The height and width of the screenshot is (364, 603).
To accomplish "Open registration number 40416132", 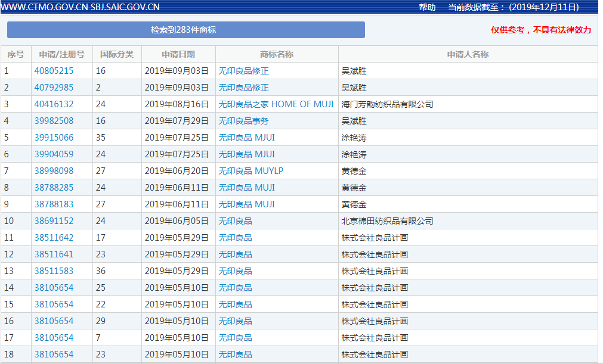I will click(54, 104).
